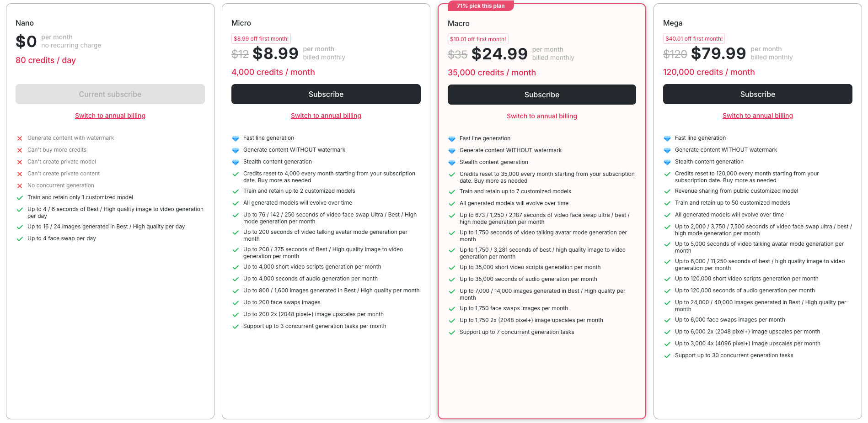Switch Mega plan to annual billing
Screen dimensions: 868x423
pos(757,116)
